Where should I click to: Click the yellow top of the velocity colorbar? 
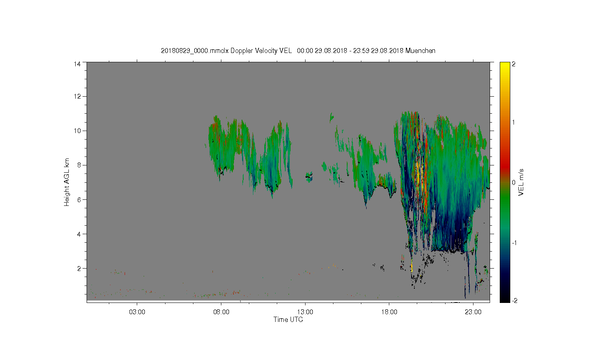(x=504, y=67)
